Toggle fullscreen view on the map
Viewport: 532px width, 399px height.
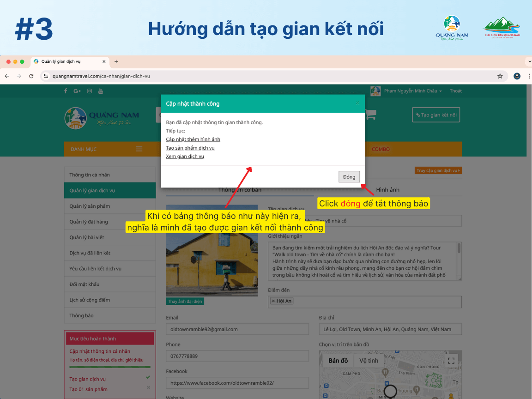coord(451,361)
